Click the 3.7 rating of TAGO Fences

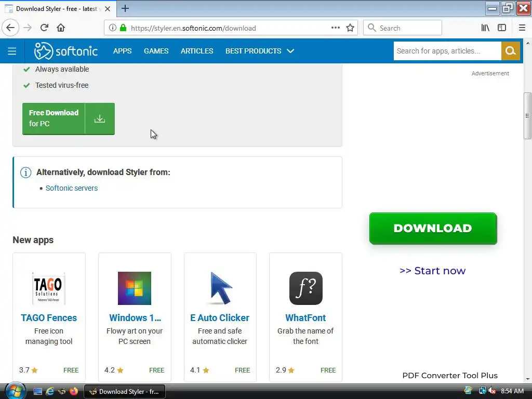tap(29, 370)
